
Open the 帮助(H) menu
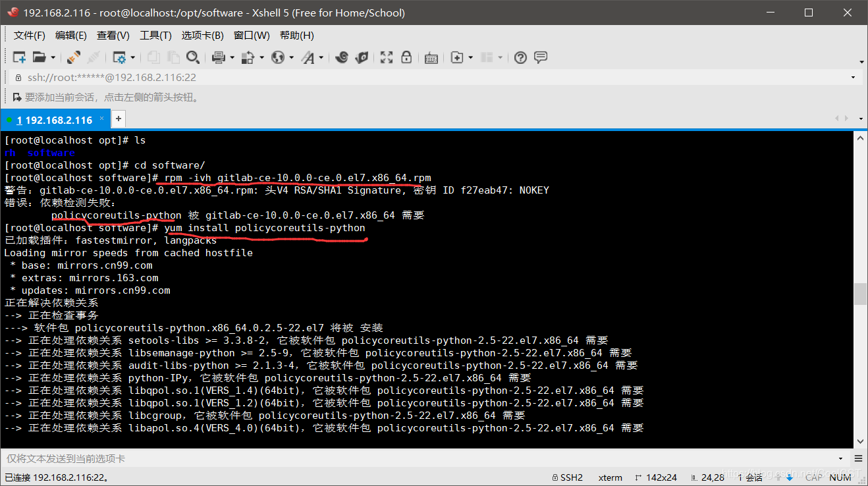click(x=297, y=35)
